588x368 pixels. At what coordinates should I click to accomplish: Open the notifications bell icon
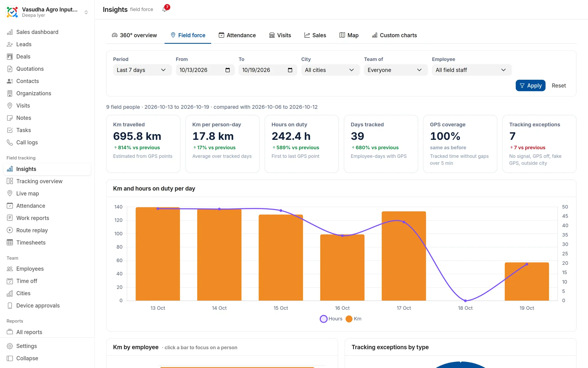[165, 9]
